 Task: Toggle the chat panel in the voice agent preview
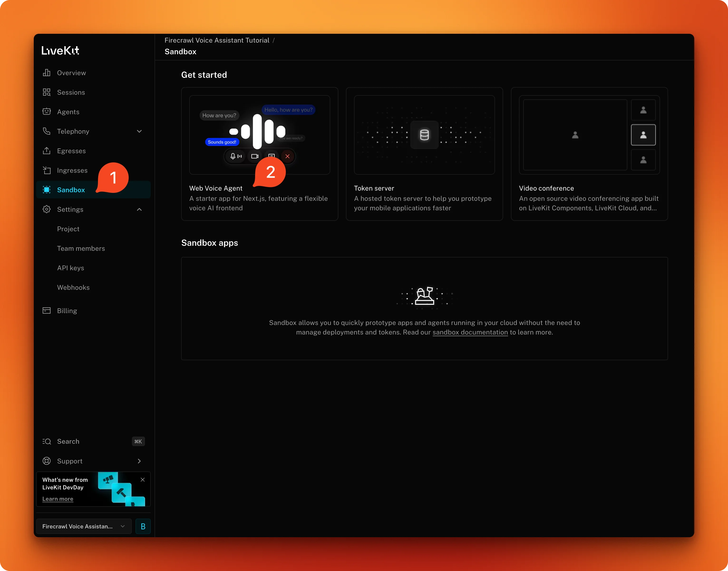click(271, 156)
